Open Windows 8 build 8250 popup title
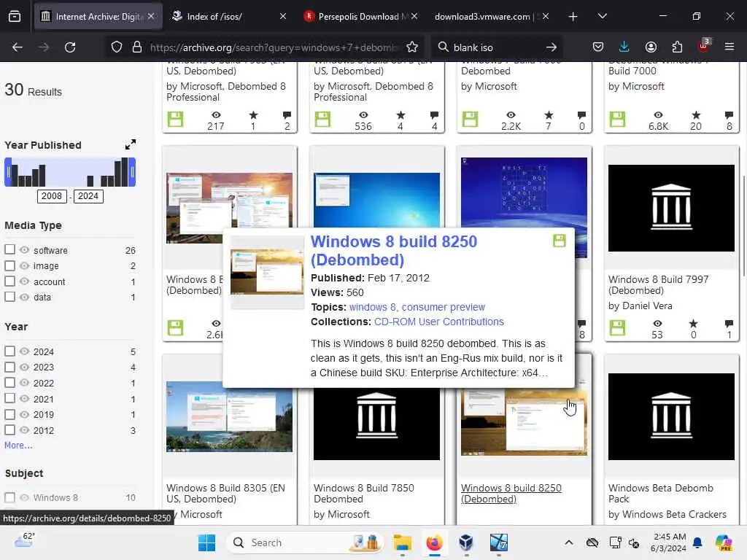 pos(394,251)
